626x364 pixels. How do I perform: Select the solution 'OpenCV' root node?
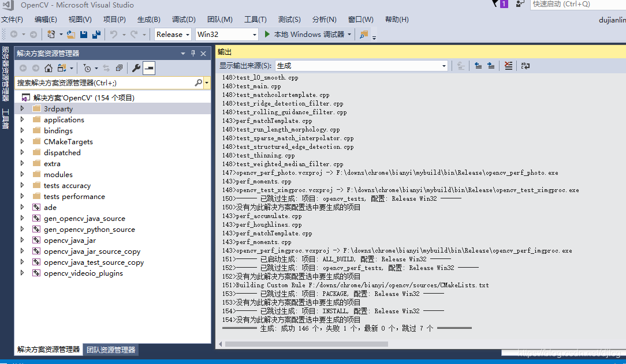[83, 97]
